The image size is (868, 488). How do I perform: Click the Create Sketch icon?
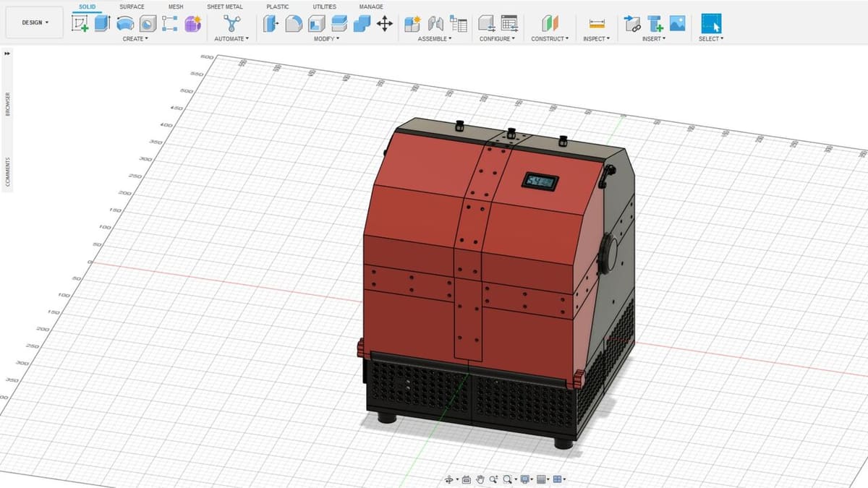pos(80,24)
